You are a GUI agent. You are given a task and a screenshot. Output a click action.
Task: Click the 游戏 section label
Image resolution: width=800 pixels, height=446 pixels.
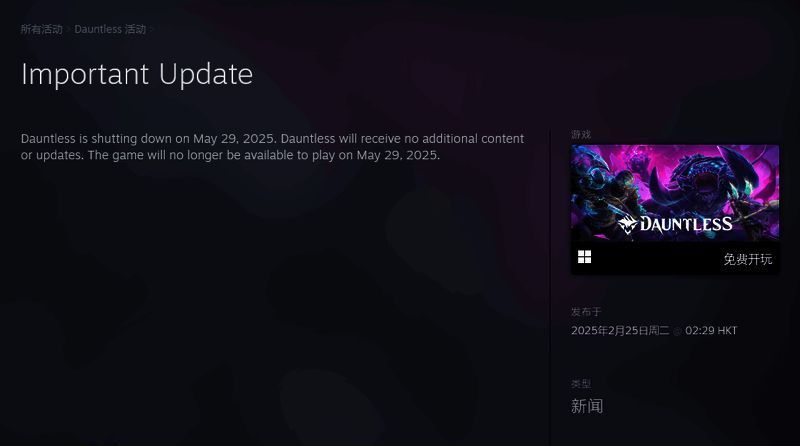tap(581, 134)
